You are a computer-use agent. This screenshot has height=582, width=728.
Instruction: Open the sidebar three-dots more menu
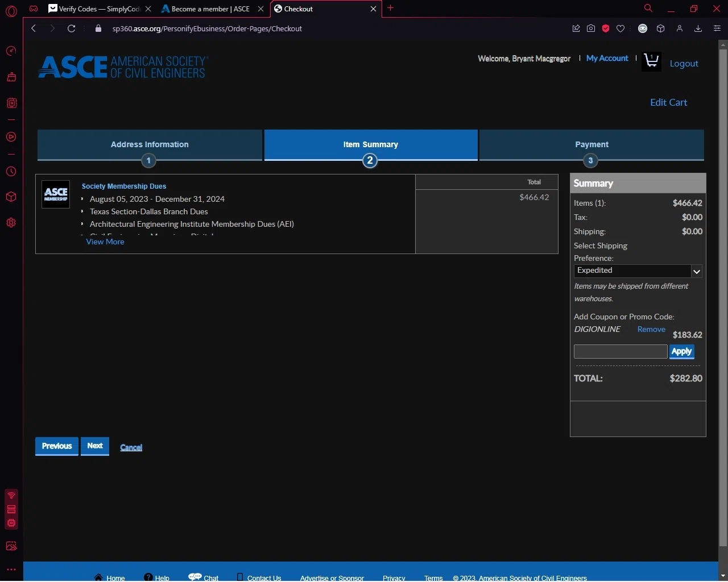(x=11, y=569)
